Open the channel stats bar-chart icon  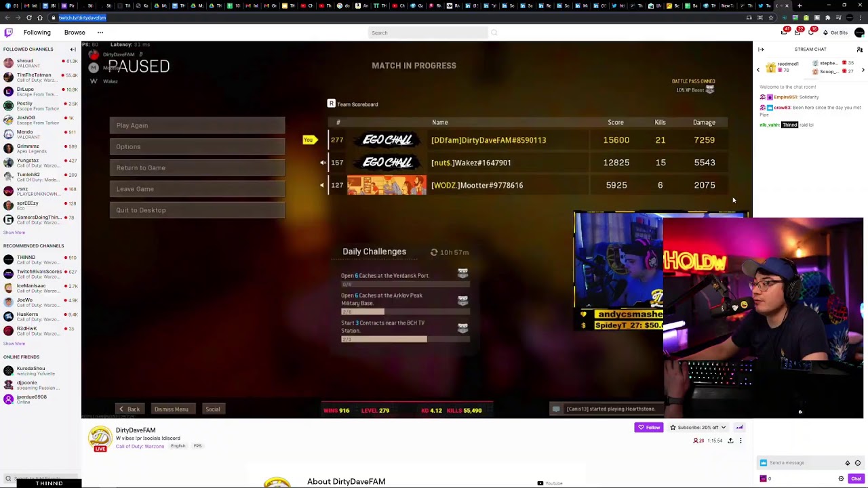(x=739, y=427)
